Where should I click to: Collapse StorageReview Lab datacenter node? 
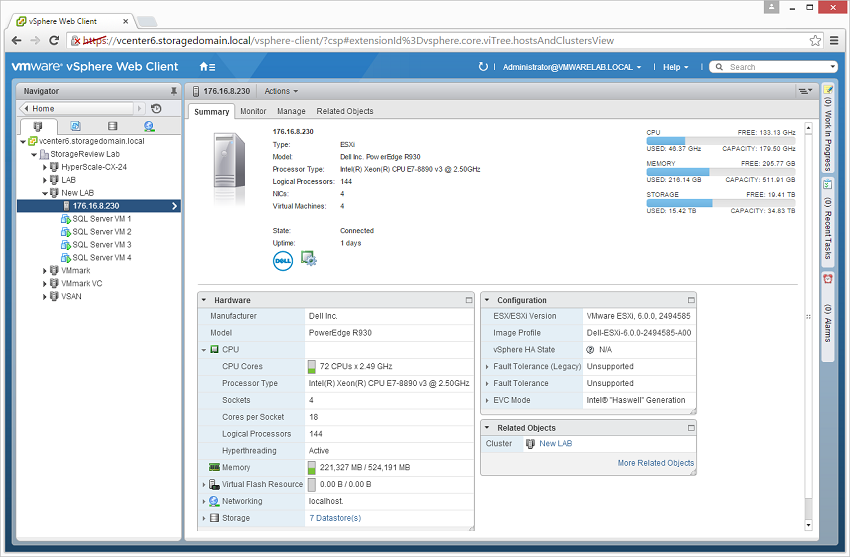coord(34,154)
